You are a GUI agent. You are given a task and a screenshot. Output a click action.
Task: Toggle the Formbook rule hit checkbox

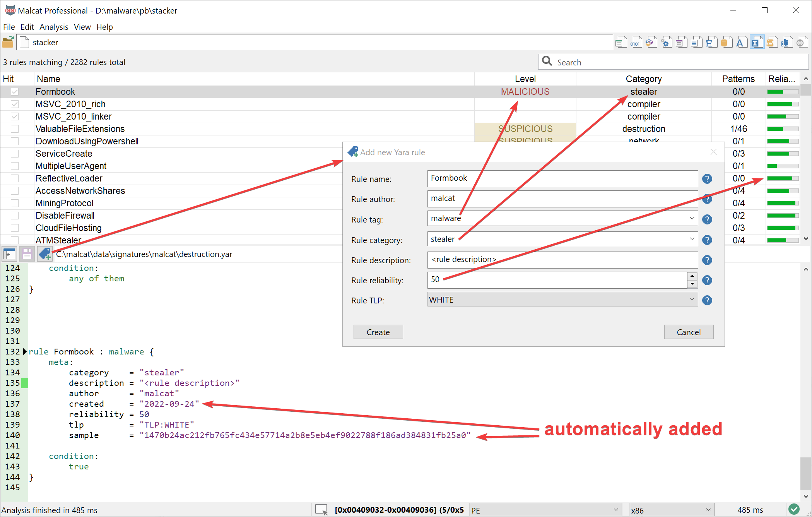tap(15, 92)
